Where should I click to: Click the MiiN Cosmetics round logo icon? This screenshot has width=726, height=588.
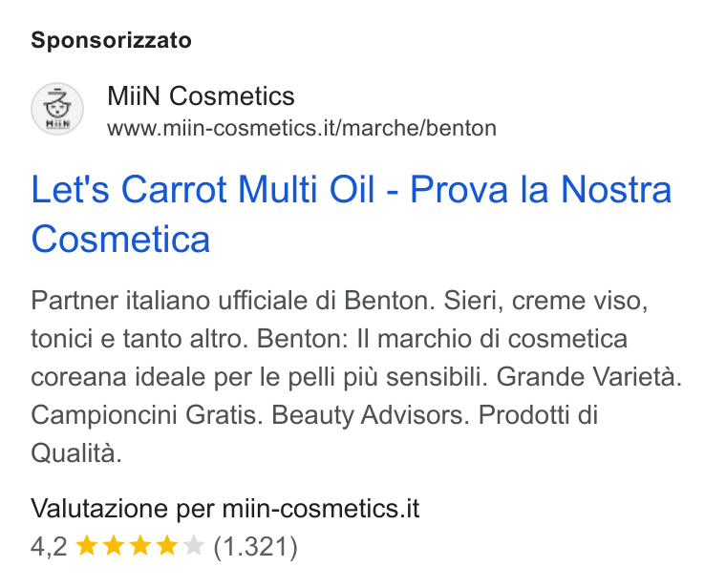57,109
